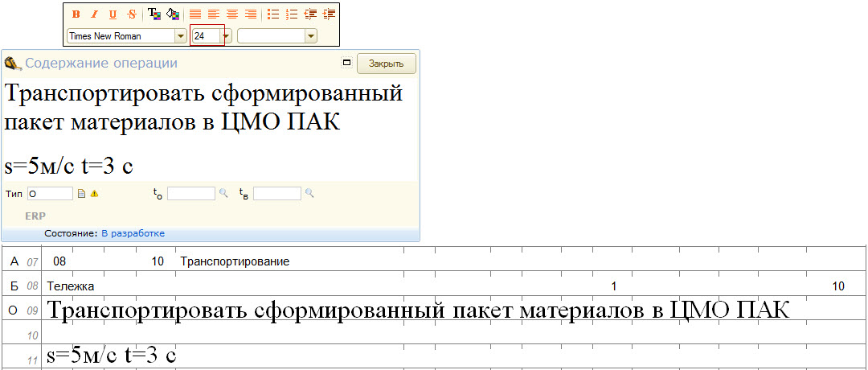Select the Тележка cell in row Б
The height and width of the screenshot is (370, 868).
70,286
